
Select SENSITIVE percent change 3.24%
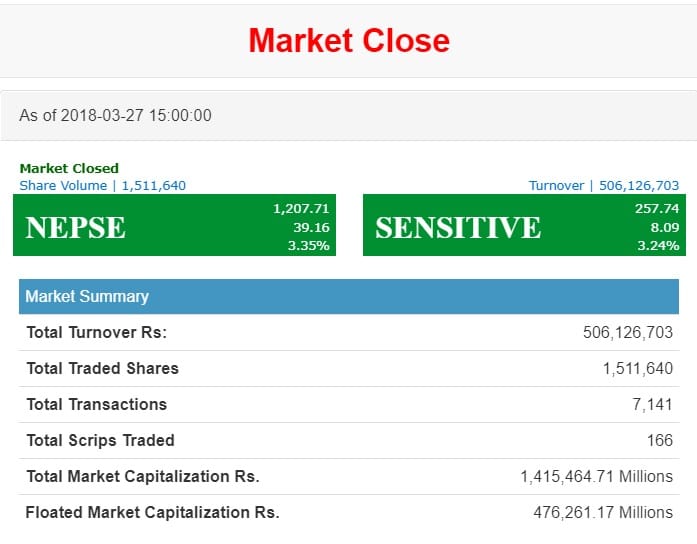tap(658, 245)
